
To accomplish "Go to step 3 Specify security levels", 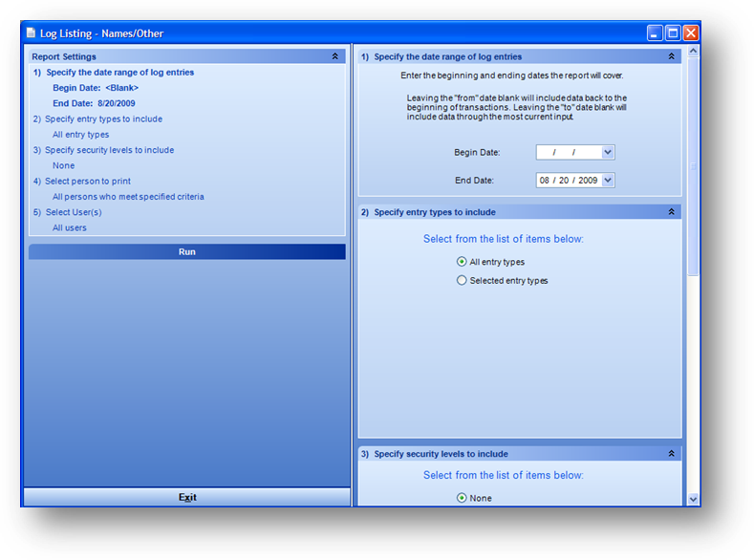I will pos(103,150).
